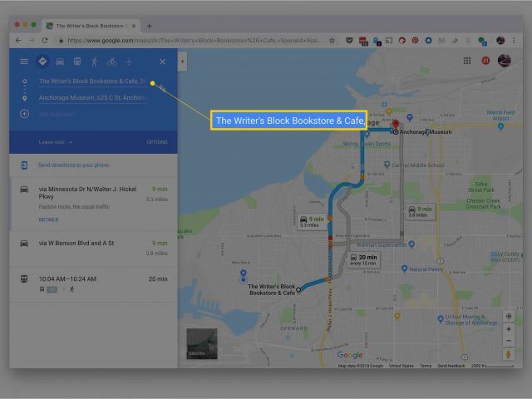Screen dimensions: 532x399
Task: Select route via W Benson Blvd and A St
Action: click(x=94, y=249)
